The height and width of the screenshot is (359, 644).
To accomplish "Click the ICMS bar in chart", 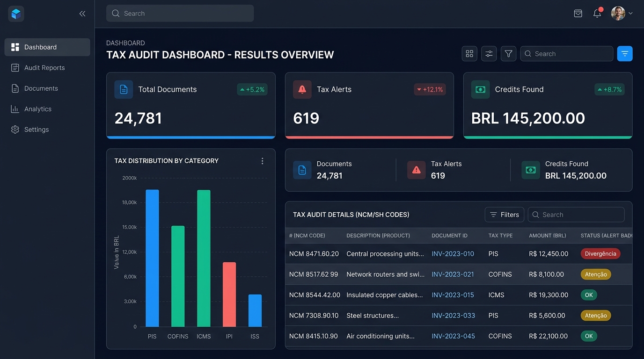I will click(204, 258).
